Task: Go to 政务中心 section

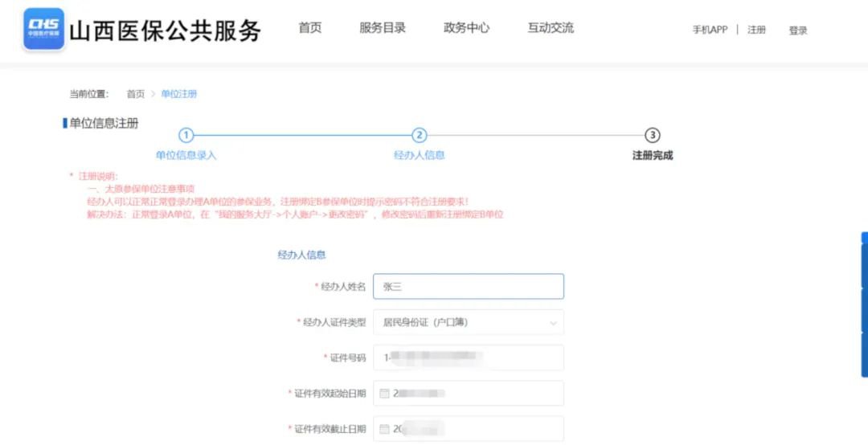Action: [467, 28]
